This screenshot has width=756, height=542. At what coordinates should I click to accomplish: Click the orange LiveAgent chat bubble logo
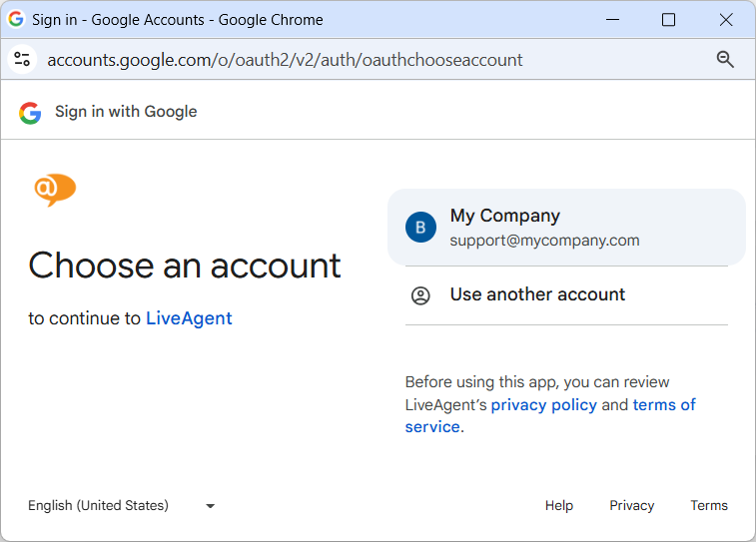coord(55,189)
